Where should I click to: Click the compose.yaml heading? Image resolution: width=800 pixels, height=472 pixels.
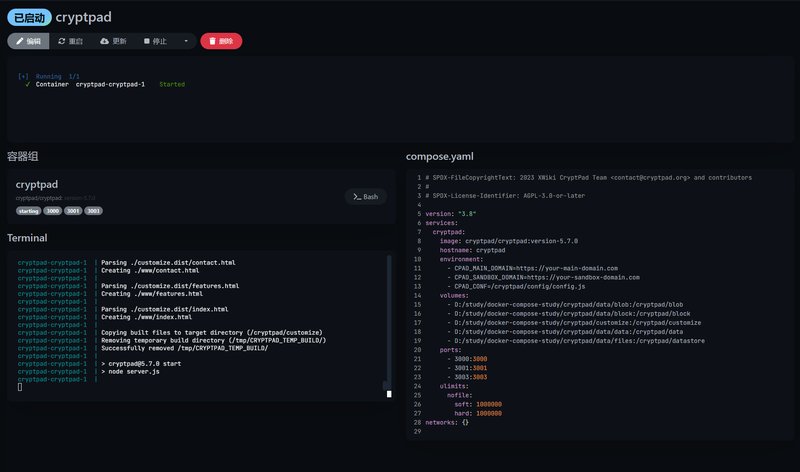point(440,157)
